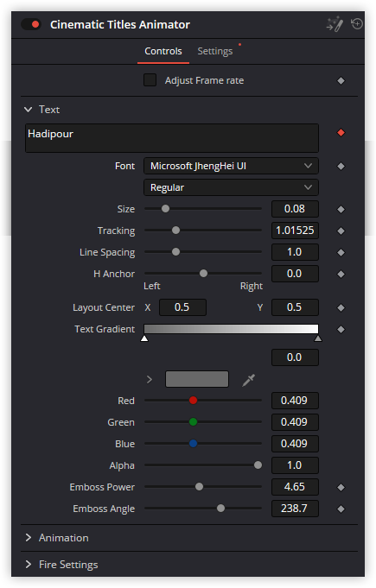Select the left gradient stop marker
The image size is (376, 588).
(x=144, y=338)
